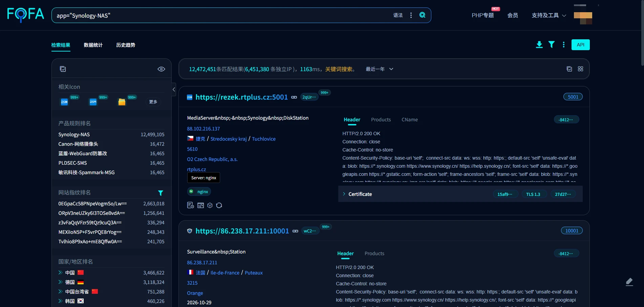The height and width of the screenshot is (307, 644).
Task: Click the document search icon under nginx tag
Action: [191, 205]
